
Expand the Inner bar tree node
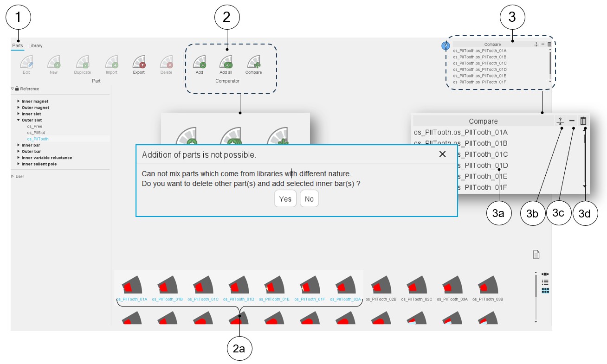point(19,145)
